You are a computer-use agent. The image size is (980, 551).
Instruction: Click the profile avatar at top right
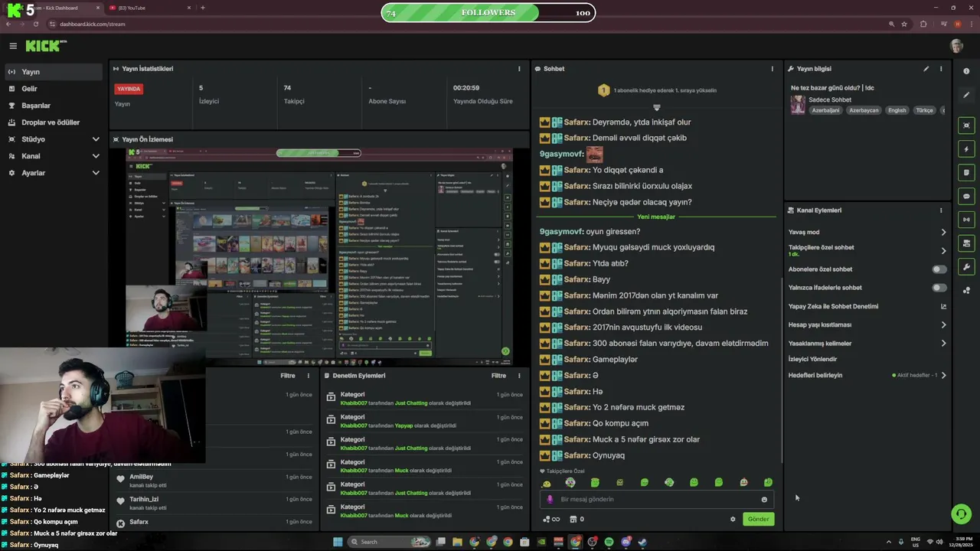(956, 46)
